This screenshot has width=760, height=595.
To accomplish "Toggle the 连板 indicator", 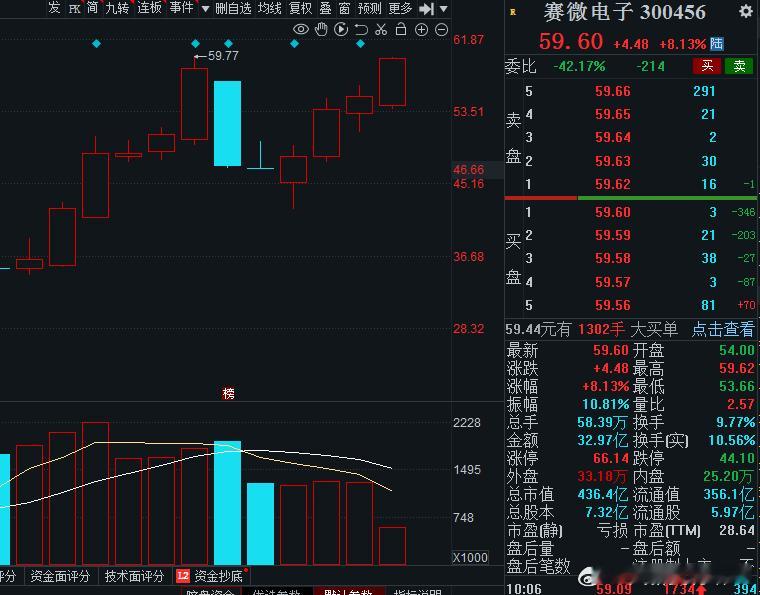I will click(149, 8).
